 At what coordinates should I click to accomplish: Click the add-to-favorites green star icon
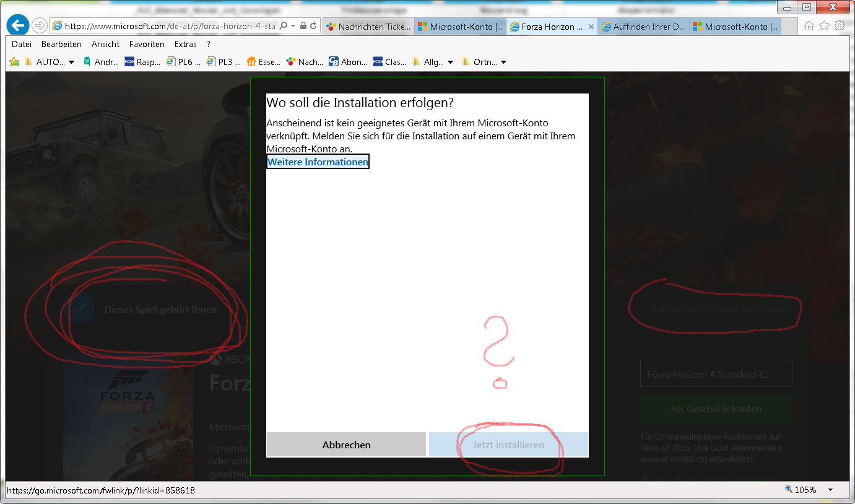tap(13, 61)
